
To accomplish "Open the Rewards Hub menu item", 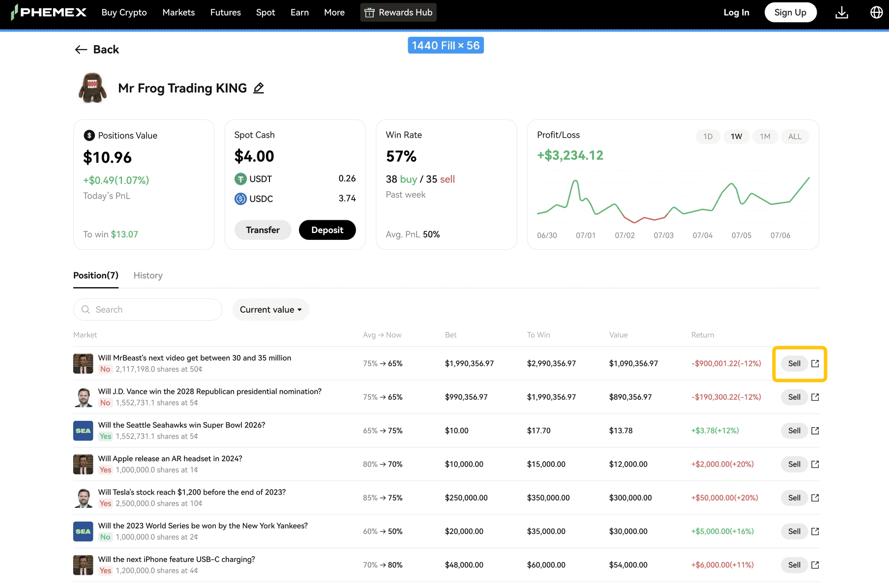I will [398, 12].
